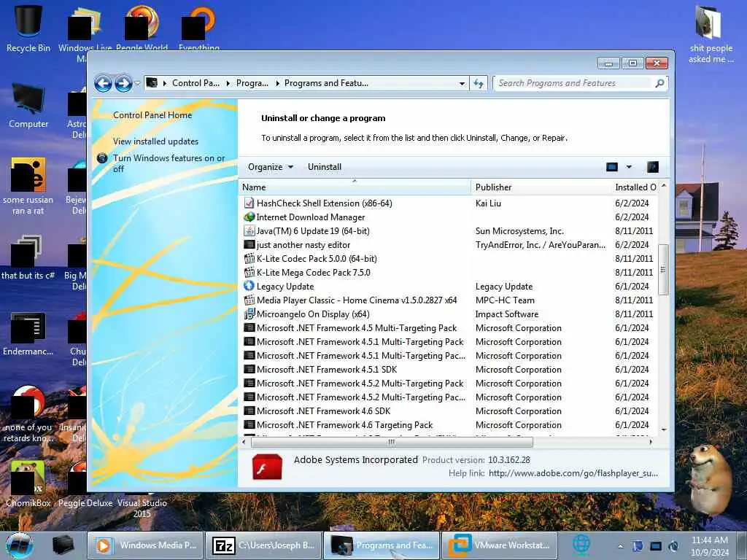The image size is (747, 560).
Task: Click horizontal scrollbar right arrow
Action: pos(651,442)
